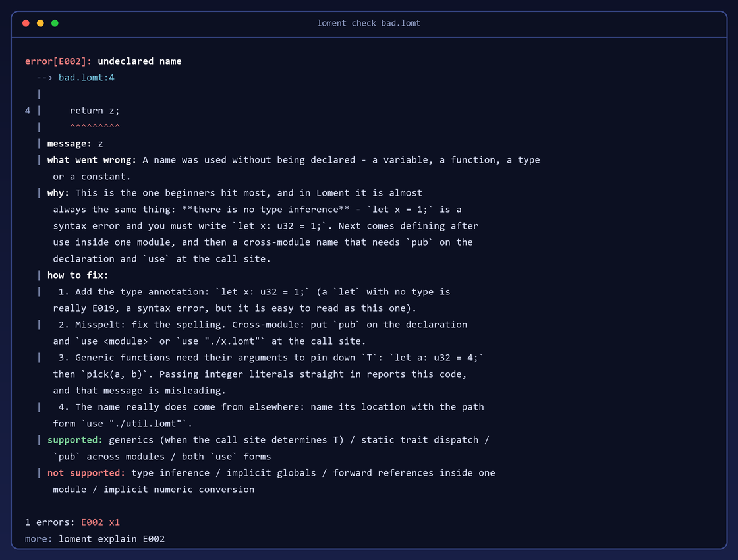Click the gutter line number 4
The width and height of the screenshot is (738, 560).
[x=28, y=111]
